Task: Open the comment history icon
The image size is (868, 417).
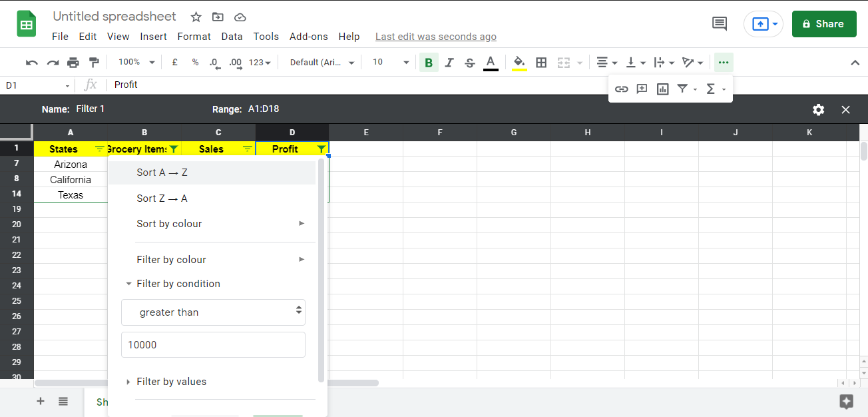Action: coord(720,24)
